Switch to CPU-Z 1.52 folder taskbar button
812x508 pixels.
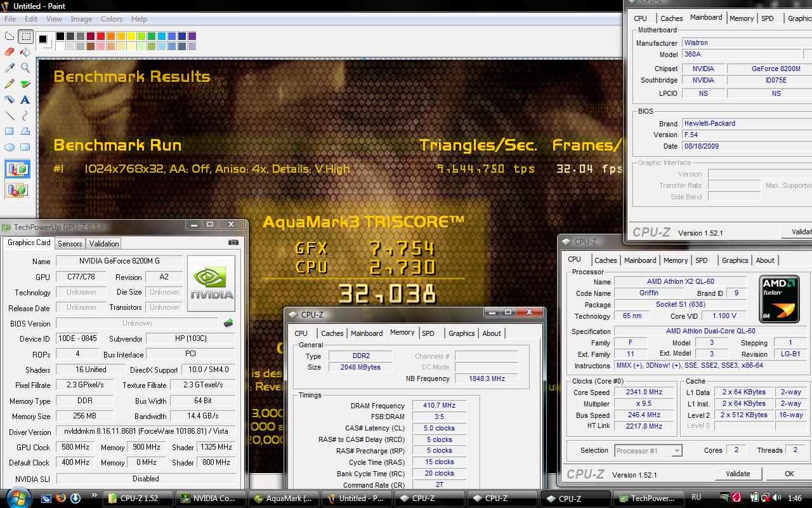coord(138,498)
